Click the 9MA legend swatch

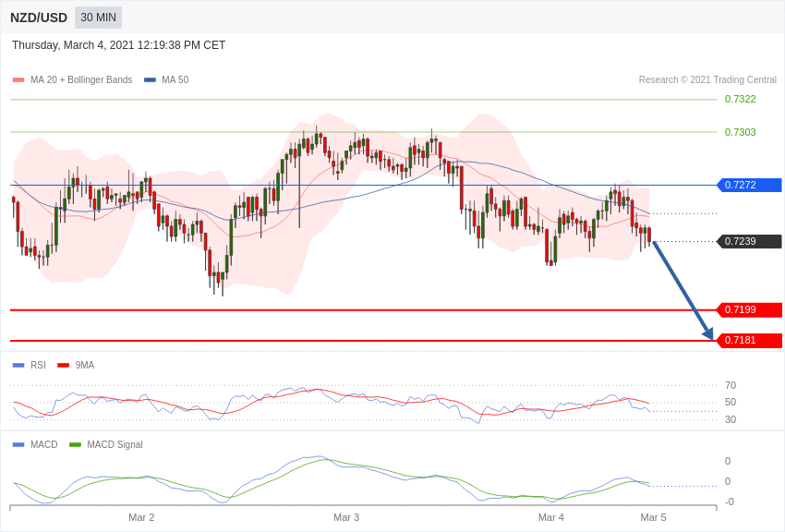pyautogui.click(x=64, y=366)
